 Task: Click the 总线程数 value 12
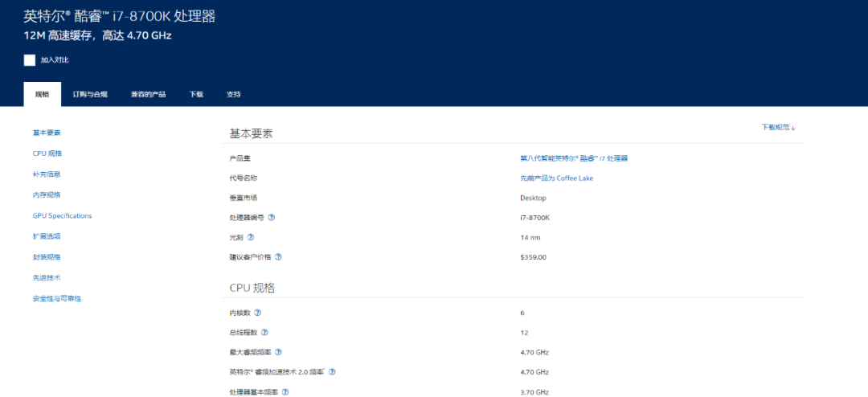coord(524,333)
